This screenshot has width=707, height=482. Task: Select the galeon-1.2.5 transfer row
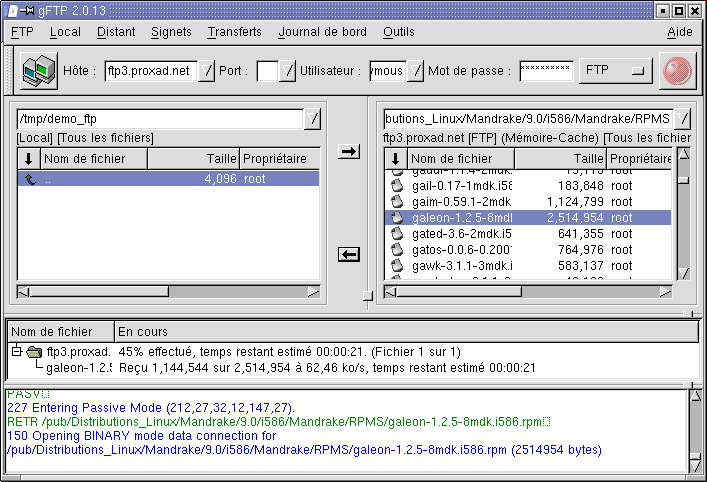[x=353, y=368]
